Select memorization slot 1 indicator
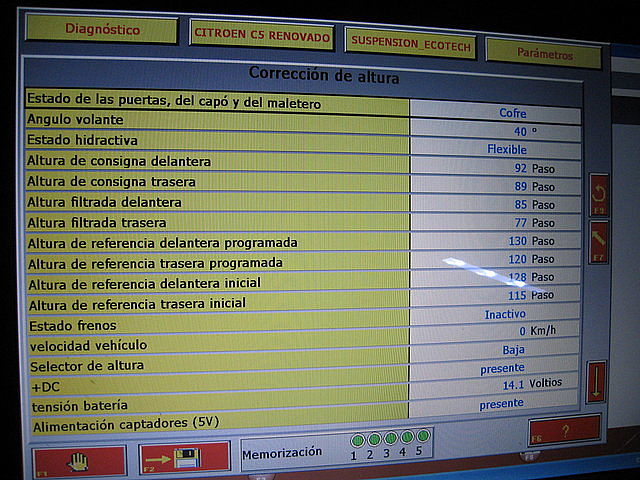This screenshot has height=480, width=640. [x=357, y=439]
